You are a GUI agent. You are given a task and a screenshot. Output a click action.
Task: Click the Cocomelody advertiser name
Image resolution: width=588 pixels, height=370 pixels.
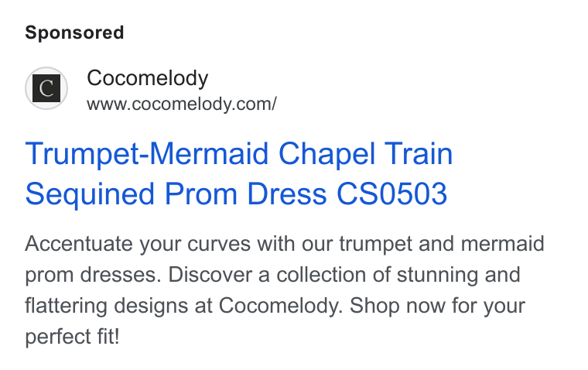(147, 78)
